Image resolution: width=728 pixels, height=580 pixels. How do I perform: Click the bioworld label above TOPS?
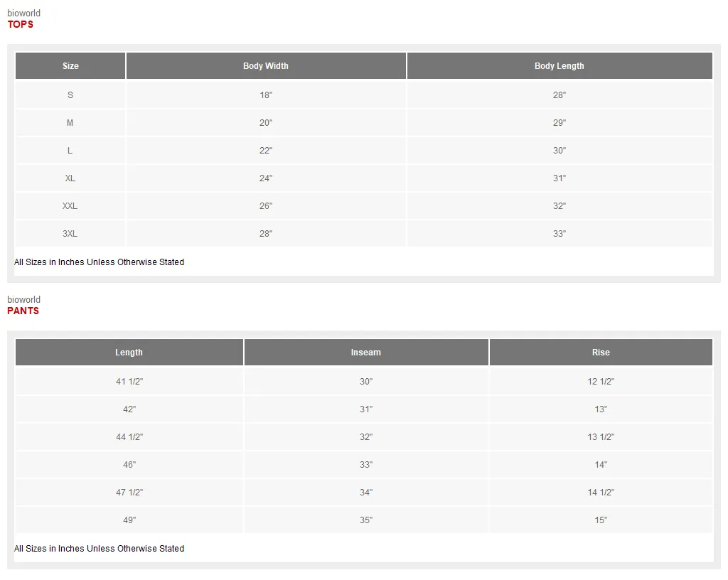click(23, 13)
